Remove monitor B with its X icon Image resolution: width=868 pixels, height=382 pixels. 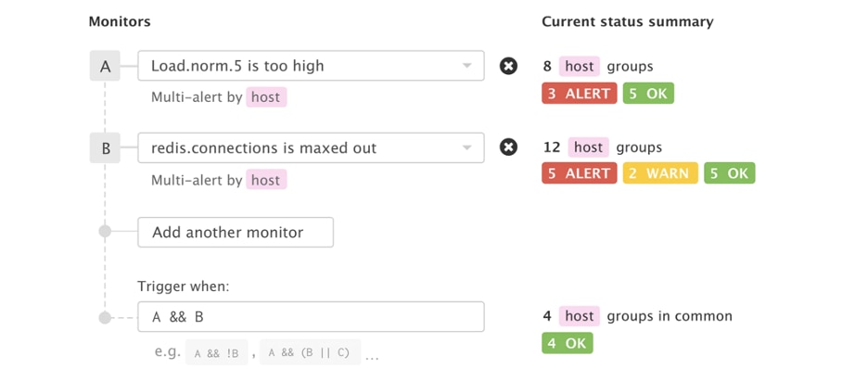click(508, 147)
